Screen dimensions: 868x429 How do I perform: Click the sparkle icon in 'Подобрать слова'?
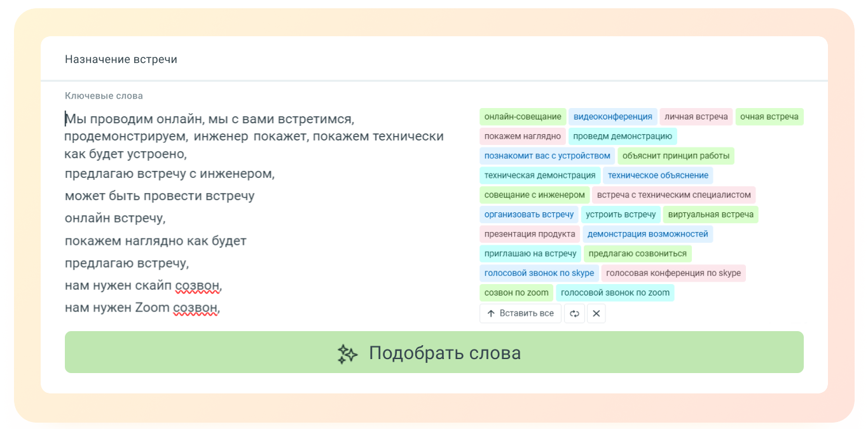coord(347,354)
